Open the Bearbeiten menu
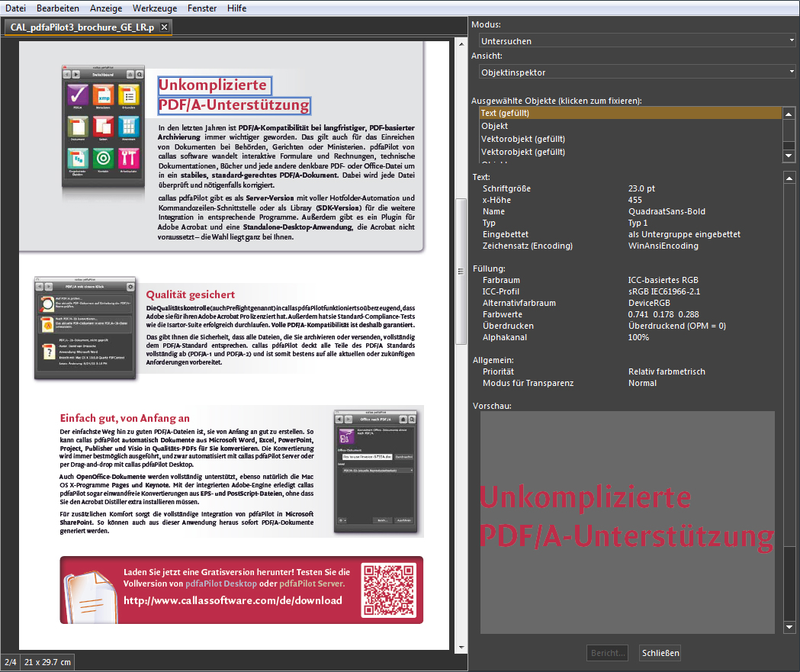 (58, 8)
